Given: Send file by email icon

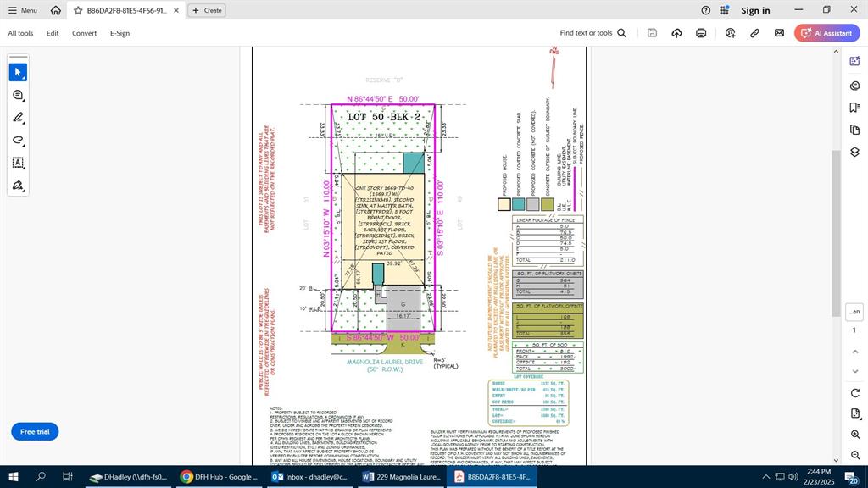Looking at the screenshot, I should pos(779,33).
